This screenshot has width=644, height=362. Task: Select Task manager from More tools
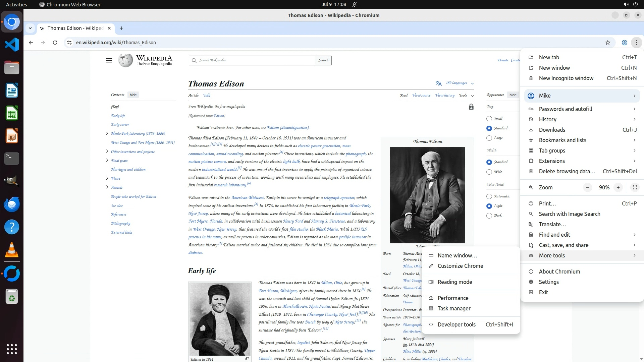coord(454,308)
